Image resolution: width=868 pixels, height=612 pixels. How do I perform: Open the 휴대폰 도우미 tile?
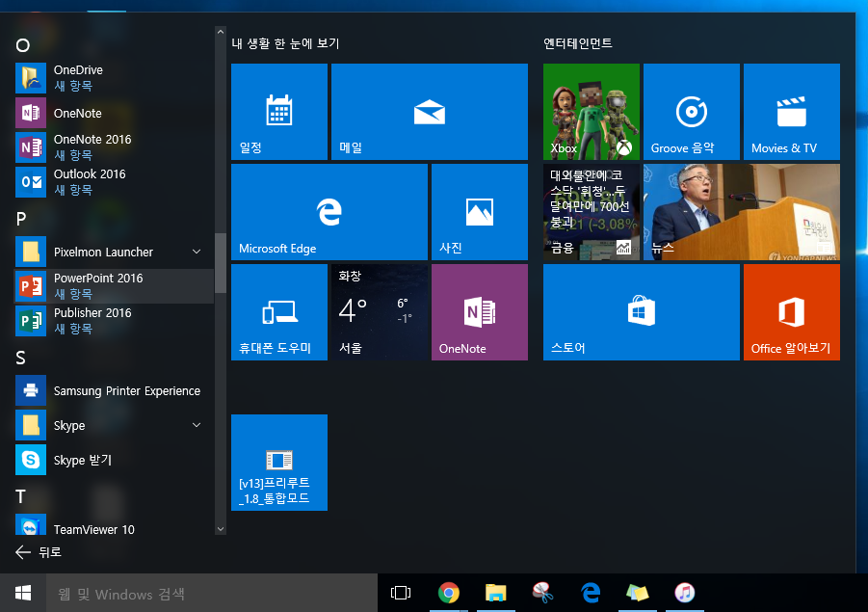pyautogui.click(x=279, y=312)
